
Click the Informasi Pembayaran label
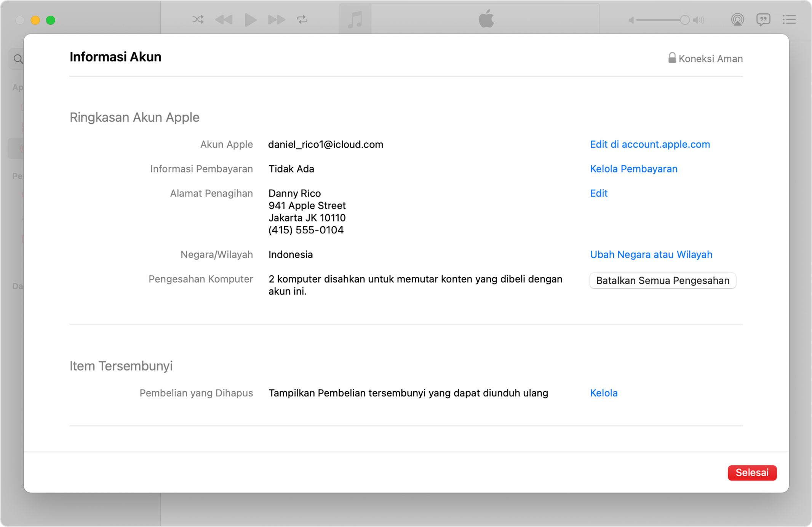[x=201, y=169]
